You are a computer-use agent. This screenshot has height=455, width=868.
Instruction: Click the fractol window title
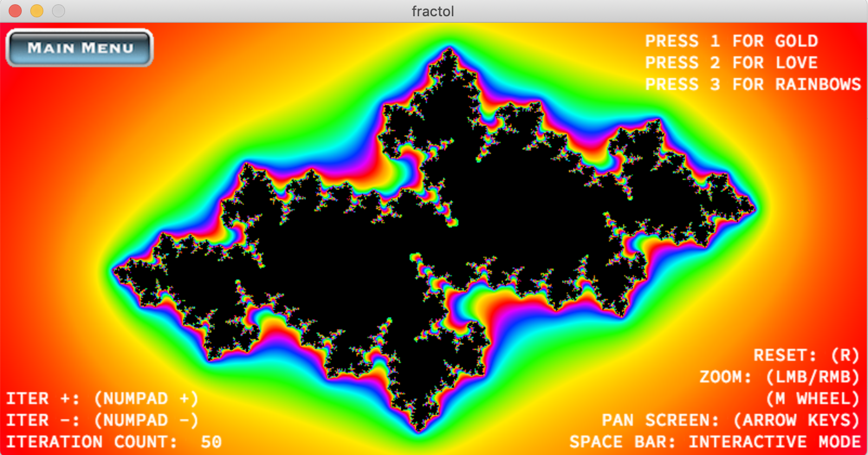point(433,11)
